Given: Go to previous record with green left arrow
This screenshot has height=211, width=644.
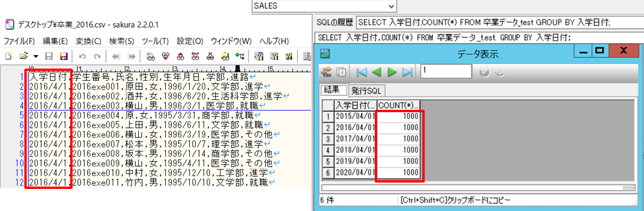Looking at the screenshot, I should coord(377,72).
